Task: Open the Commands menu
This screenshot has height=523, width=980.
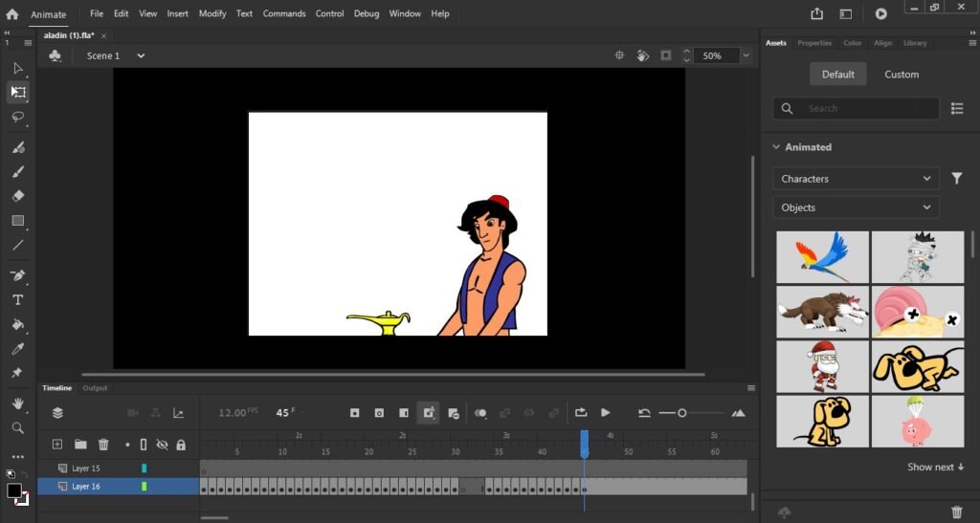Action: click(x=284, y=13)
